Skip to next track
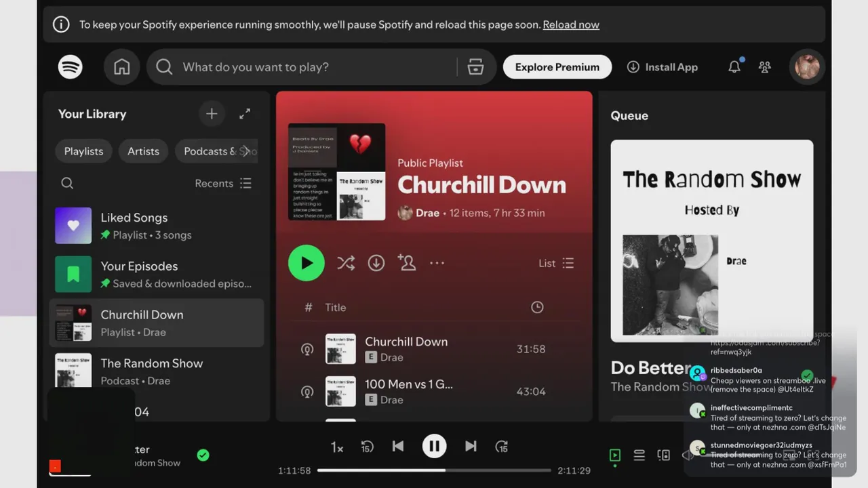Screen dimensions: 868x488 (x=471, y=446)
